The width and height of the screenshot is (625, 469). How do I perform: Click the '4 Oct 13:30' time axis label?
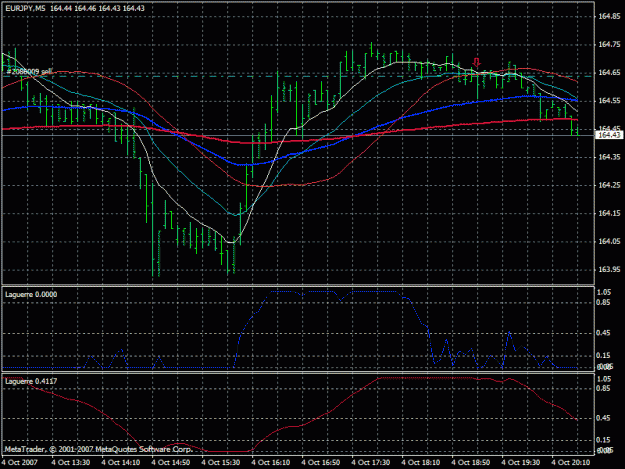pyautogui.click(x=71, y=463)
